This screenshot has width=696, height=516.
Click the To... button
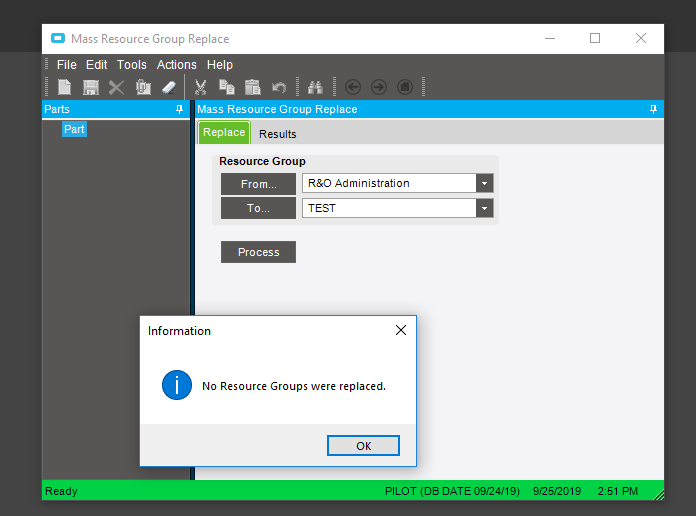pyautogui.click(x=258, y=208)
